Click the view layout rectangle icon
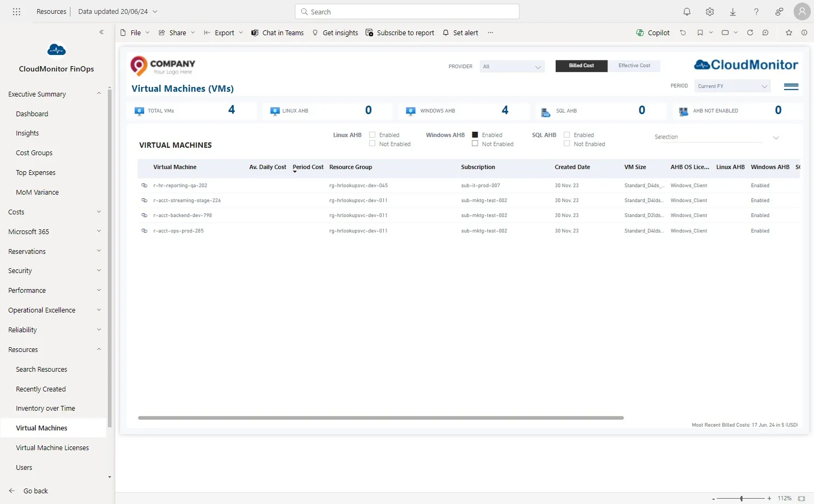This screenshot has width=814, height=504. [x=725, y=33]
